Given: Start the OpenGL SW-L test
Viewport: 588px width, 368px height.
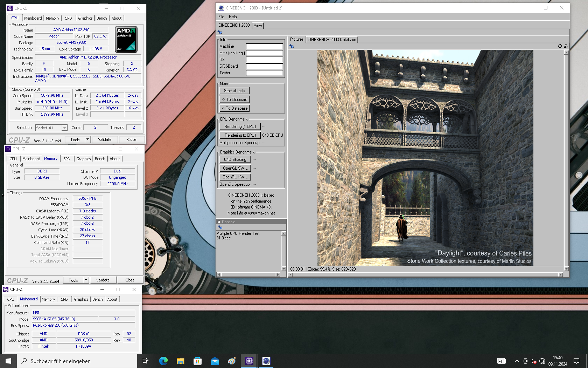Looking at the screenshot, I should [x=235, y=168].
